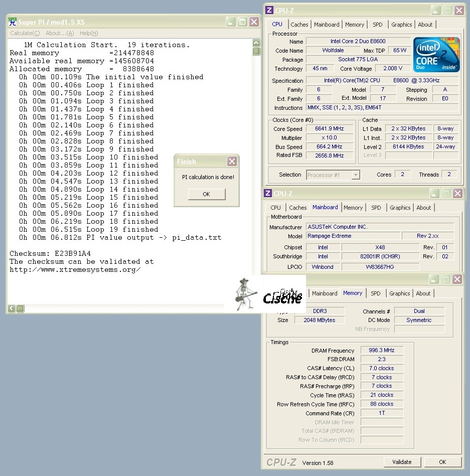Click the Southbridge 82801IR (ICH9R) value
Viewport: 470px width, 476px height.
pyautogui.click(x=380, y=256)
